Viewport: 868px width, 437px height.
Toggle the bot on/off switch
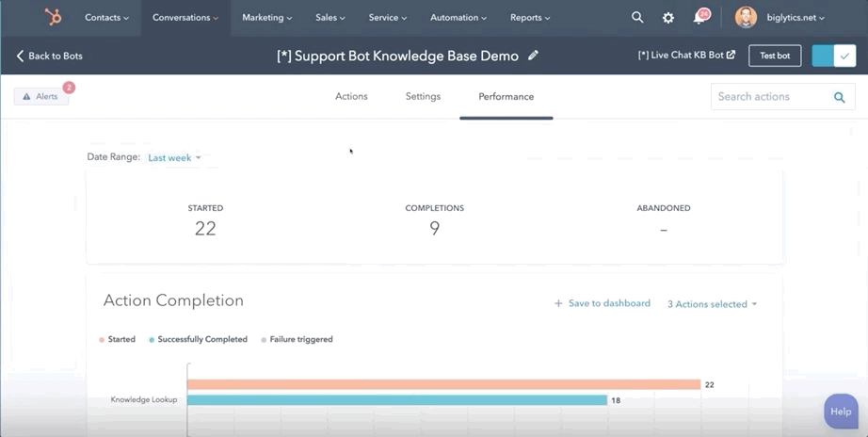tap(834, 56)
